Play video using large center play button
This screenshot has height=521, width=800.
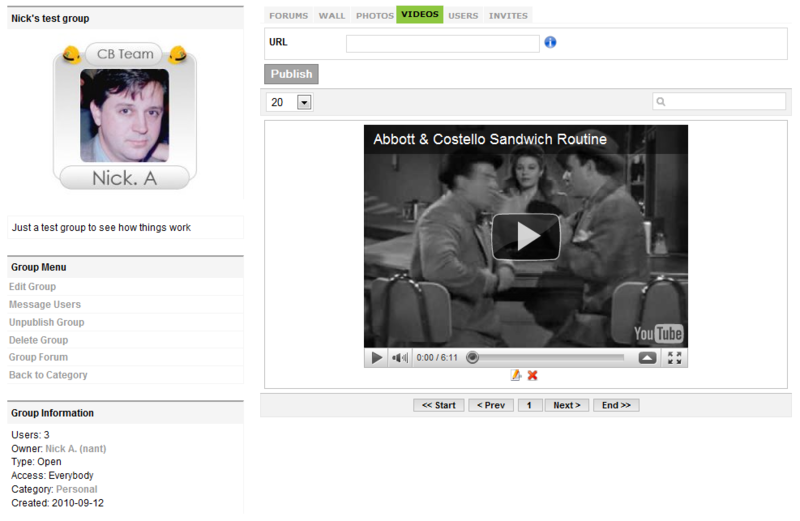point(526,237)
